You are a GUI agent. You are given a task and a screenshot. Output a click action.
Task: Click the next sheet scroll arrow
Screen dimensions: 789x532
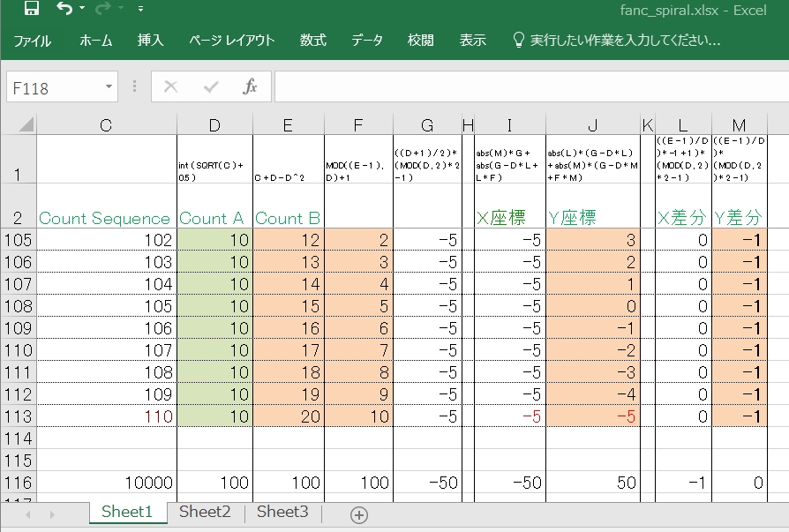pyautogui.click(x=52, y=514)
